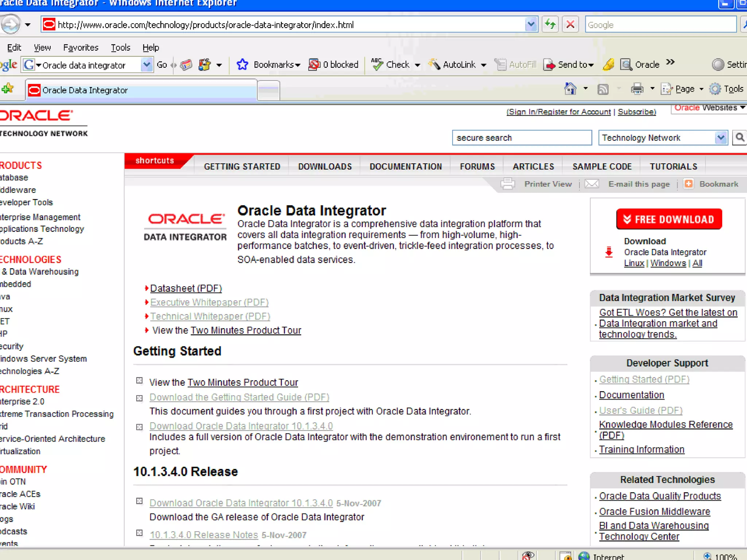This screenshot has width=747, height=560.
Task: Expand the address bar URL dropdown
Action: (531, 24)
